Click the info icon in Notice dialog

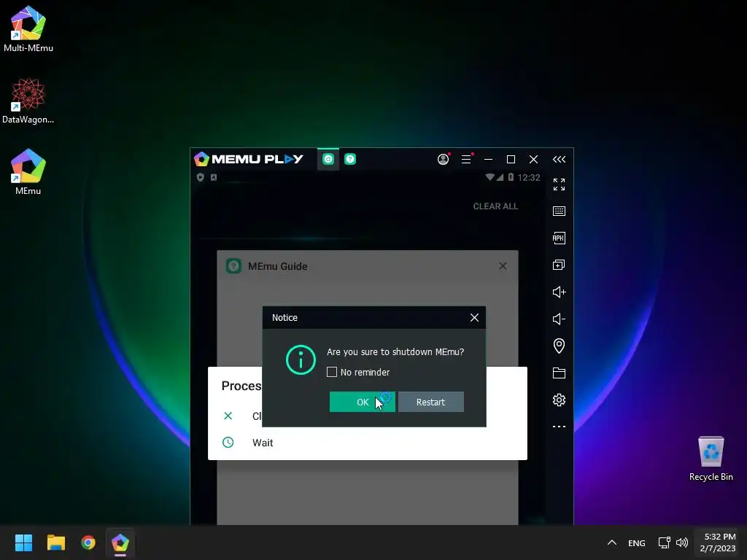tap(301, 360)
